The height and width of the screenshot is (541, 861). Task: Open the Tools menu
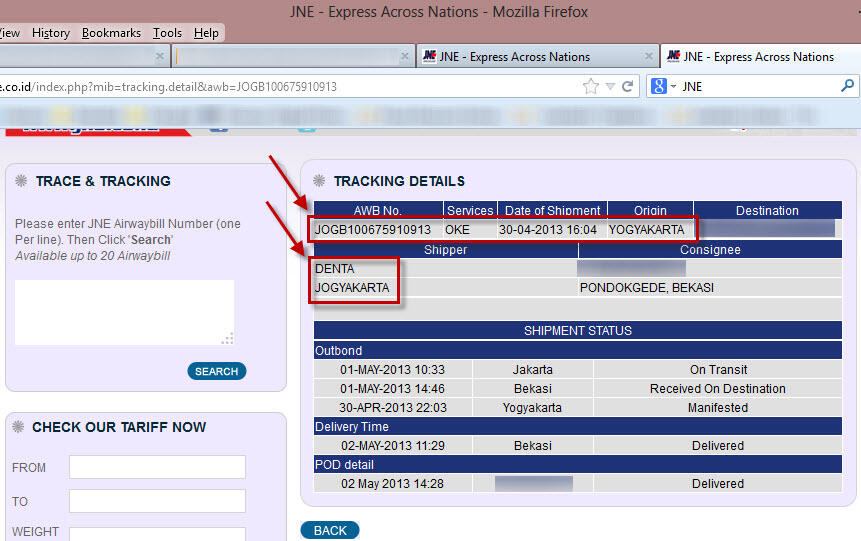[x=167, y=33]
